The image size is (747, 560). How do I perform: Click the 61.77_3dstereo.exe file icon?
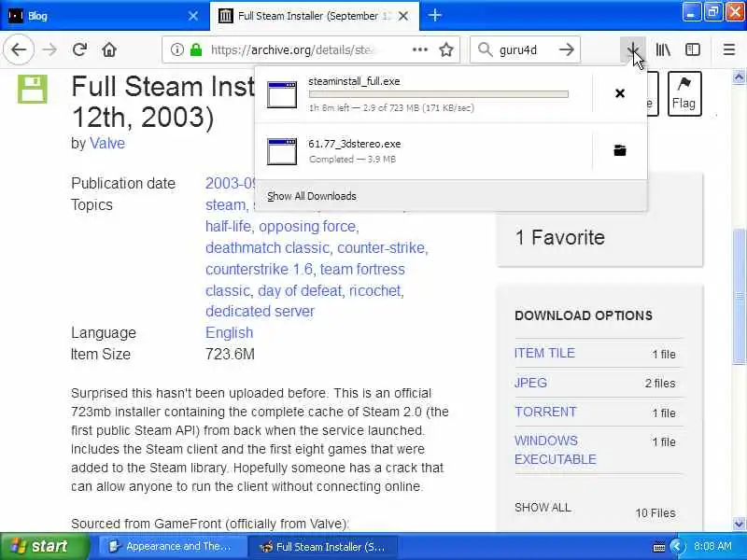(x=282, y=151)
